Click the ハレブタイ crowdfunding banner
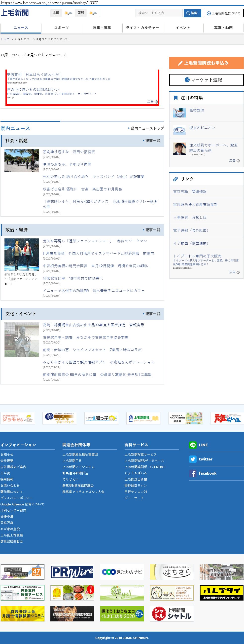Viewport: 244px width, 644px height. point(221,593)
